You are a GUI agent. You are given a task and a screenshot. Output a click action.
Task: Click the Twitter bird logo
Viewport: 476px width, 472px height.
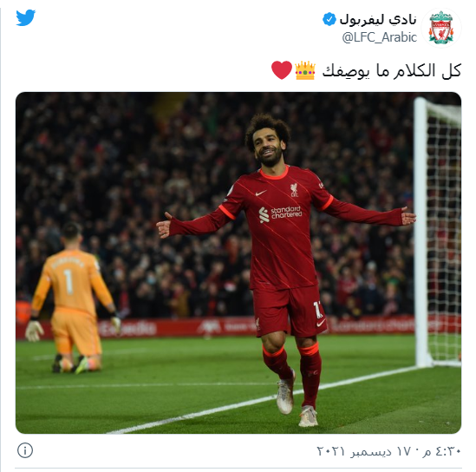[25, 17]
